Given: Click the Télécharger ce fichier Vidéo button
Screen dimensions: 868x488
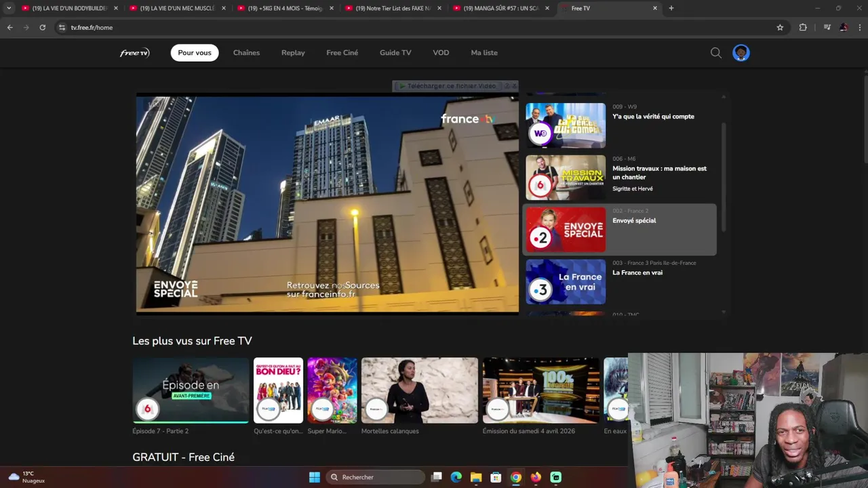Looking at the screenshot, I should [448, 86].
